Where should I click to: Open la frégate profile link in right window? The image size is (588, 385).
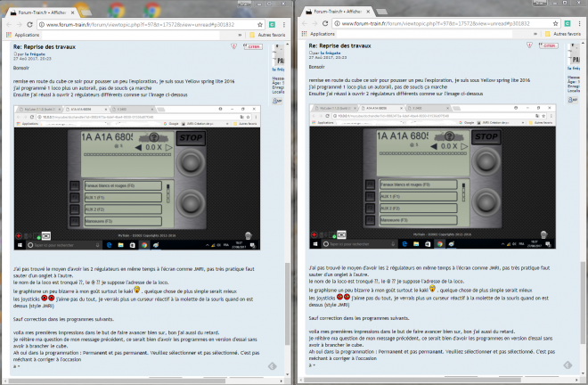click(331, 53)
